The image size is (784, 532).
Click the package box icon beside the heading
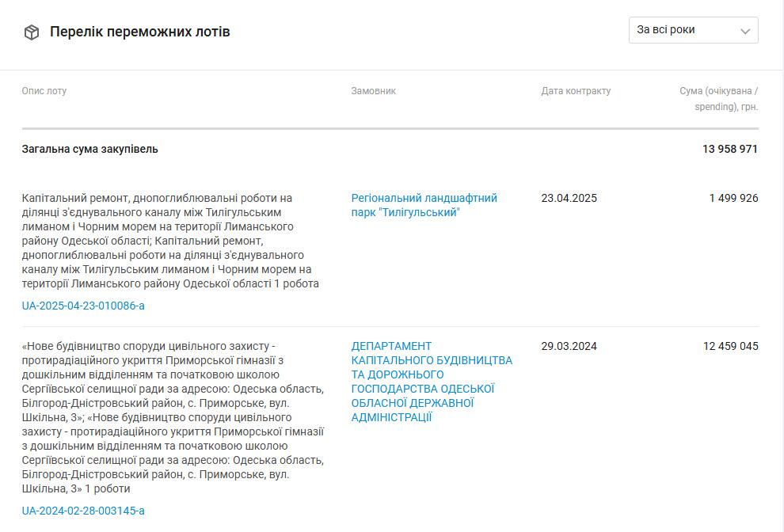(x=32, y=32)
